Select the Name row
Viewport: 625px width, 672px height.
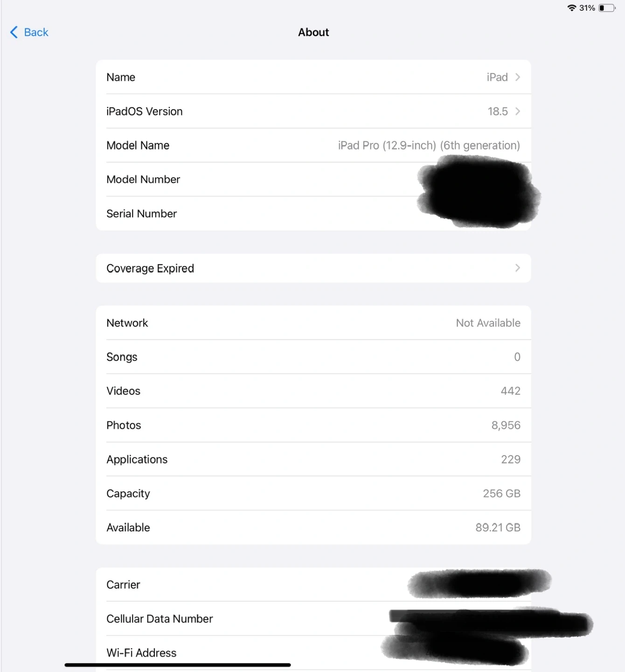coord(313,77)
